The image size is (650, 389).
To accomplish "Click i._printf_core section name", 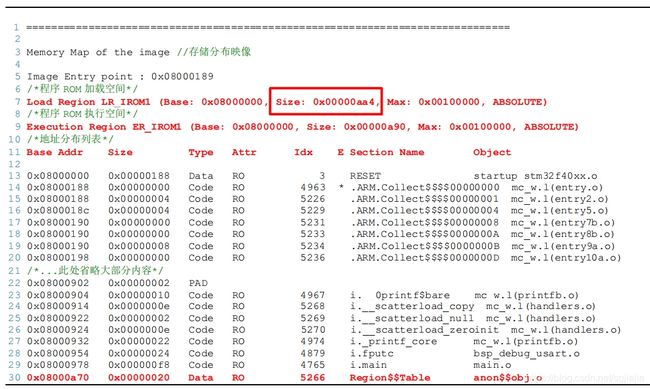I will click(x=394, y=342).
